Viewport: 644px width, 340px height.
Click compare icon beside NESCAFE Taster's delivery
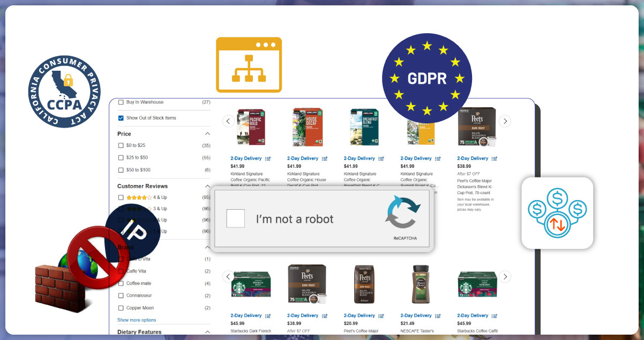pos(438,316)
